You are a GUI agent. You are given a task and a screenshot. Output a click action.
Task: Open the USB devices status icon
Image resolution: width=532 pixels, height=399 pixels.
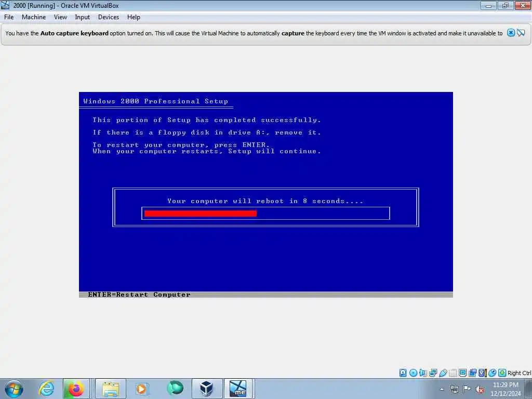click(x=443, y=373)
